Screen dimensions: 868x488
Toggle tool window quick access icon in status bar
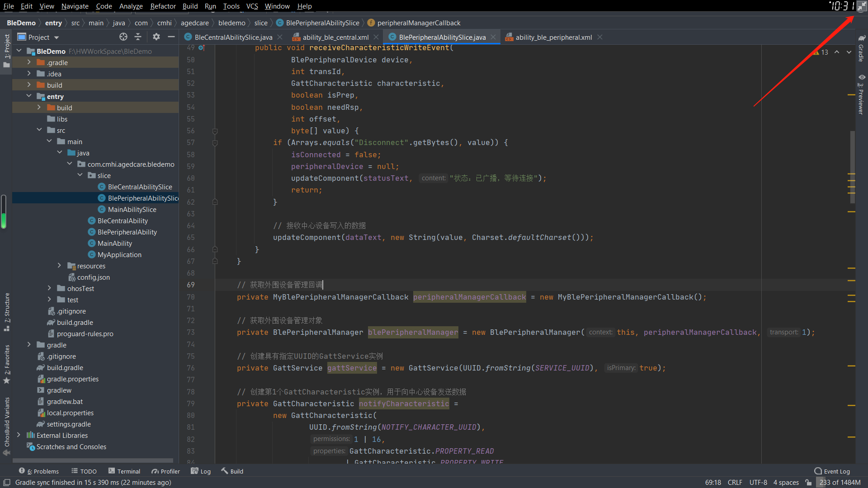(x=7, y=483)
